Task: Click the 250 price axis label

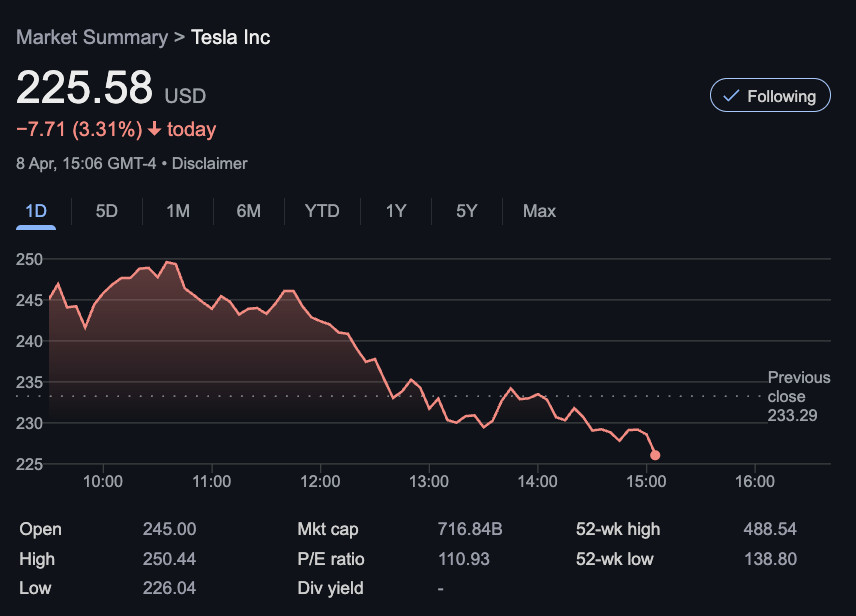Action: 29,259
